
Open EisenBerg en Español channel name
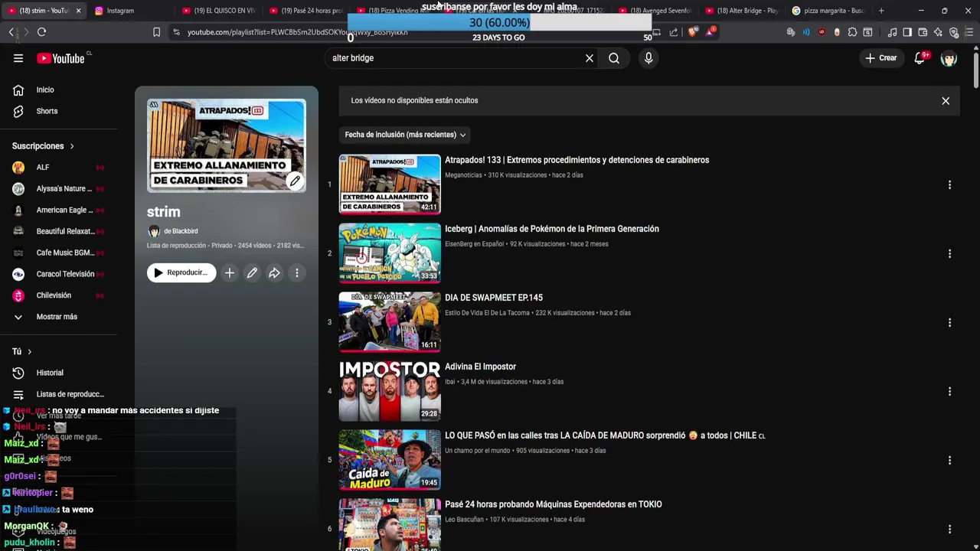[474, 244]
